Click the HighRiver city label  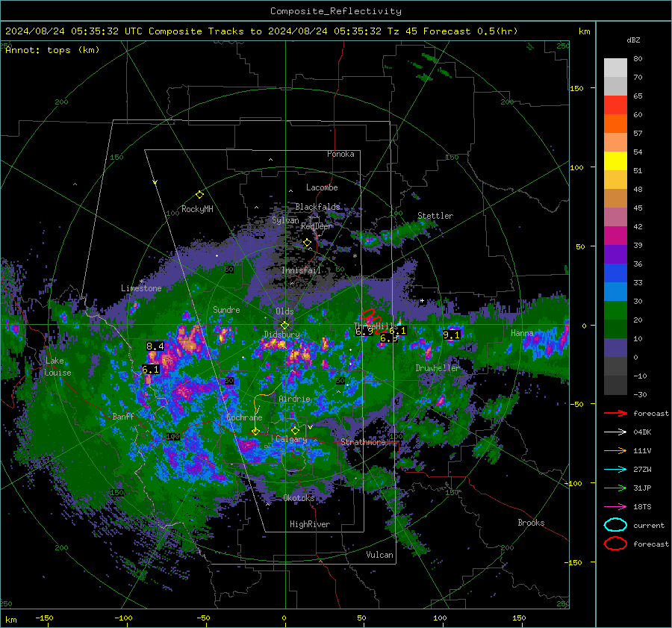[x=310, y=524]
